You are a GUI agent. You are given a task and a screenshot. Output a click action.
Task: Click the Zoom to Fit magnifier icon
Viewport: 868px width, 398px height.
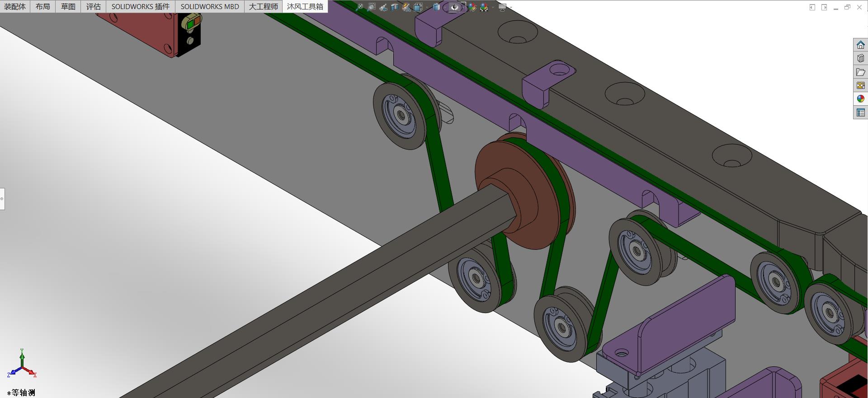coord(360,7)
